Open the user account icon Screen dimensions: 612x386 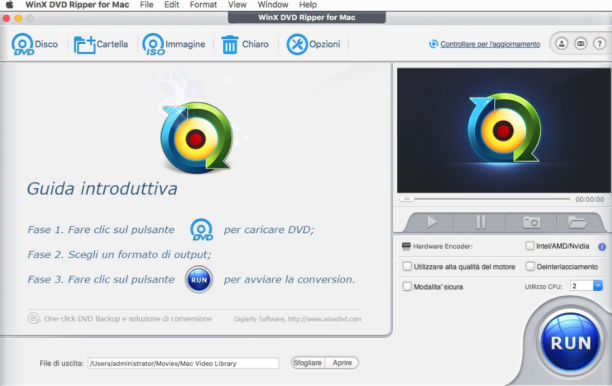[x=562, y=44]
